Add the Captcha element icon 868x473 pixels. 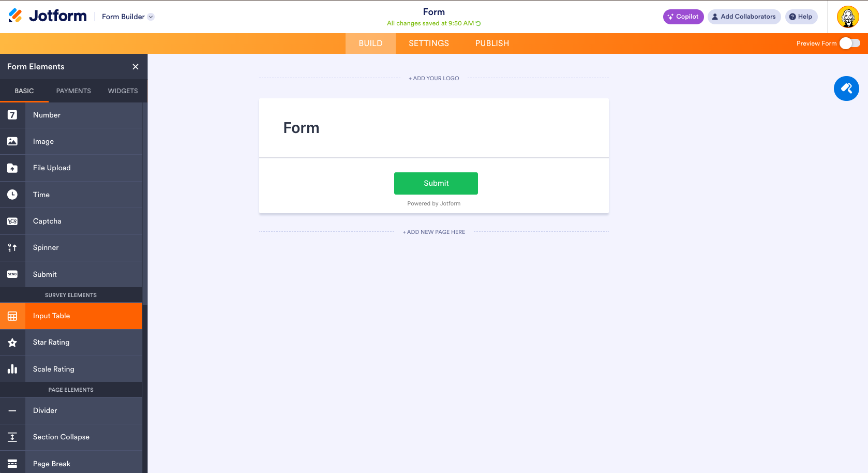click(12, 221)
